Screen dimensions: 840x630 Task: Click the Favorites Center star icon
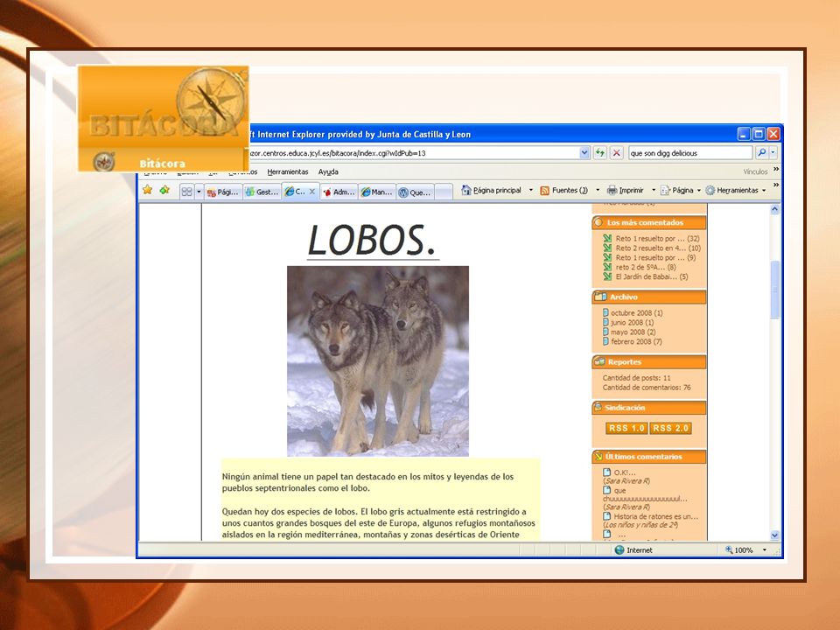(147, 190)
